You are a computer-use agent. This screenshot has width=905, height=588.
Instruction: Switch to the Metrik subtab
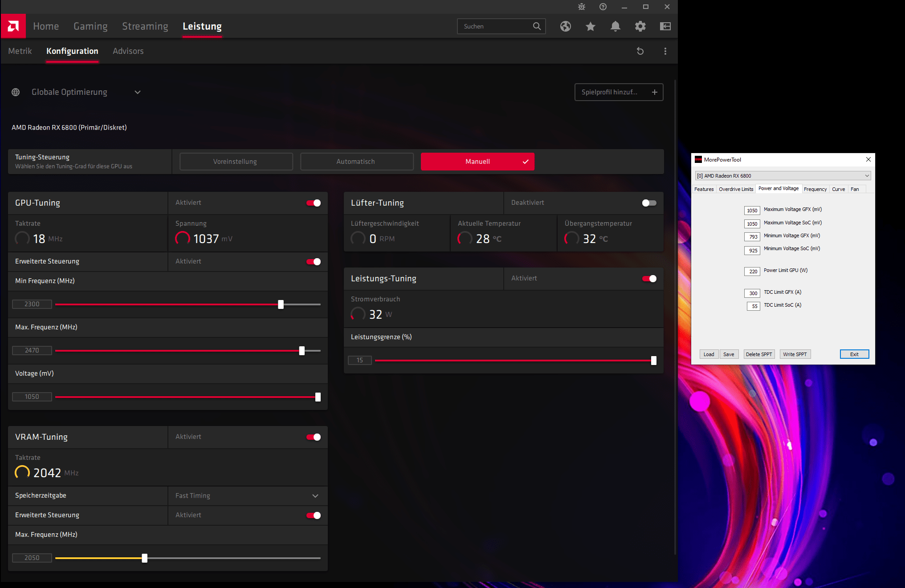tap(20, 51)
